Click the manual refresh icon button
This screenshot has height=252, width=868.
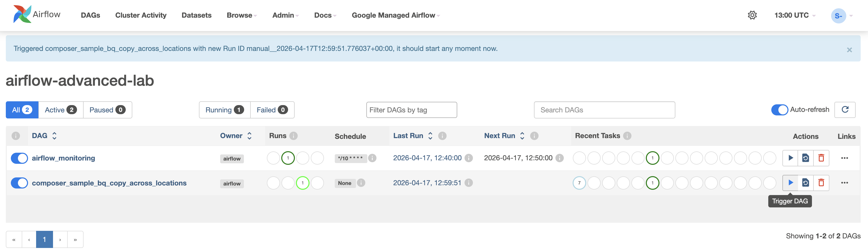click(x=845, y=110)
